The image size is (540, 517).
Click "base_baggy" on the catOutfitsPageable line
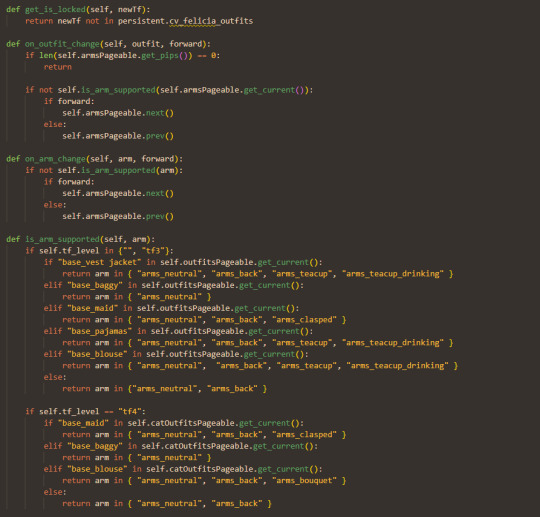95,446
